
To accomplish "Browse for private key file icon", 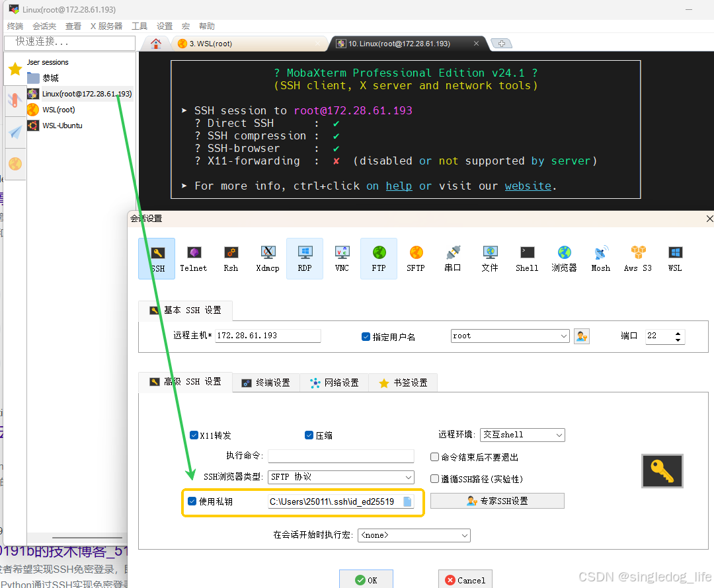I will (407, 501).
